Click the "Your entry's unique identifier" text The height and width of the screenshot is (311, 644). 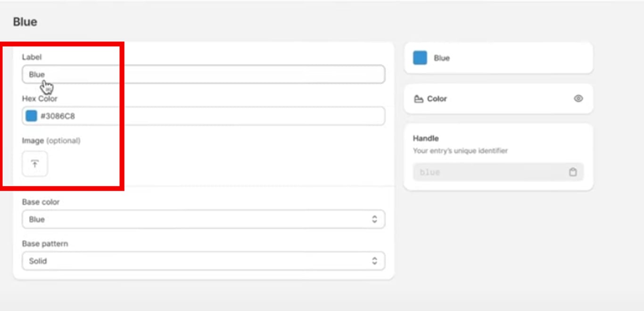click(x=460, y=151)
